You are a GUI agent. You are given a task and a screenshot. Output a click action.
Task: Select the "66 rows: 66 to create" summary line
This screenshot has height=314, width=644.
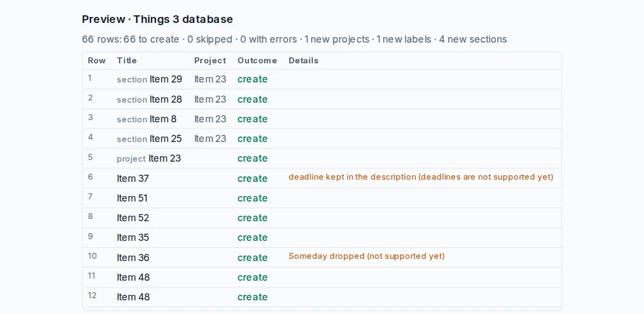[294, 39]
